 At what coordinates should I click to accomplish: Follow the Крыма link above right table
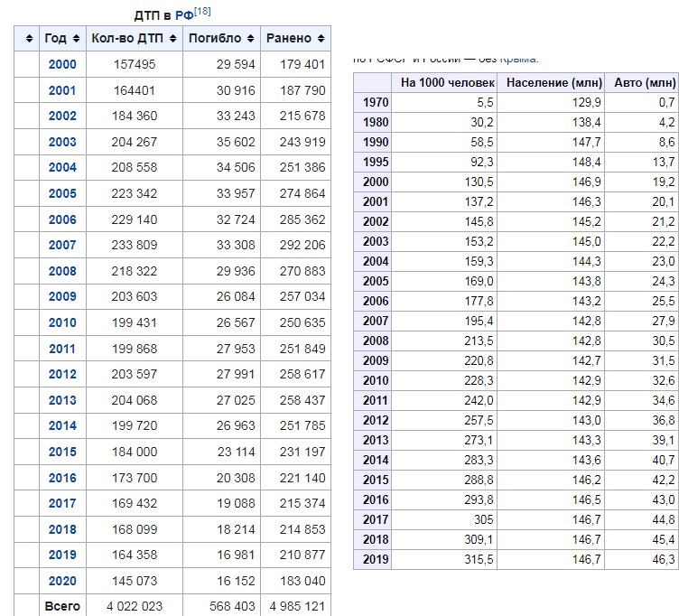518,59
